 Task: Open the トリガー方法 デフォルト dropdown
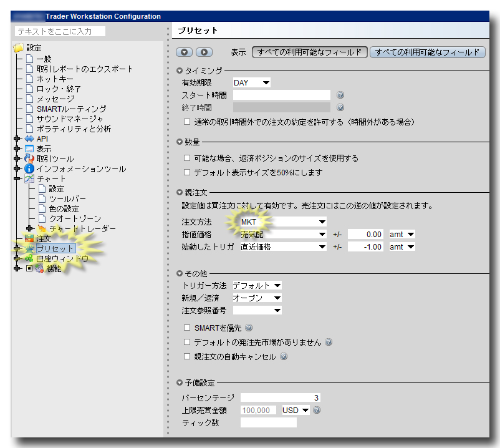pyautogui.click(x=257, y=285)
